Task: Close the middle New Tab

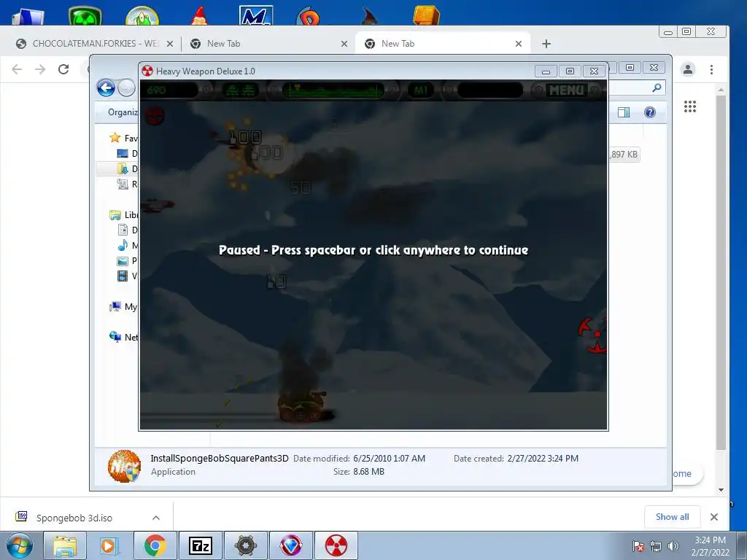Action: (x=344, y=44)
